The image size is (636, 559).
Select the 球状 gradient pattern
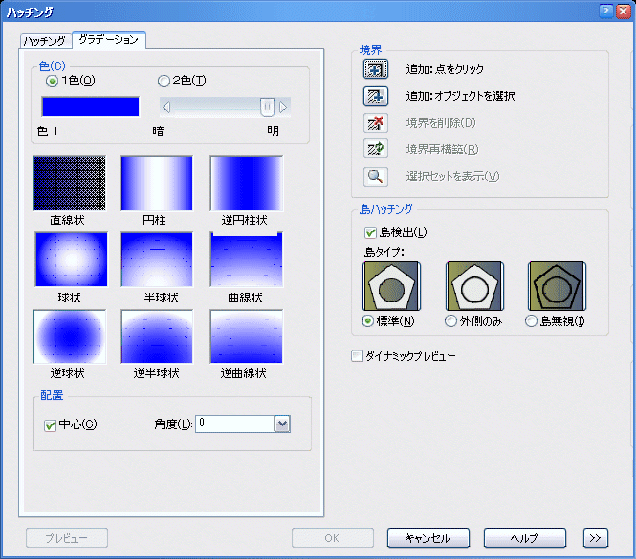71,259
